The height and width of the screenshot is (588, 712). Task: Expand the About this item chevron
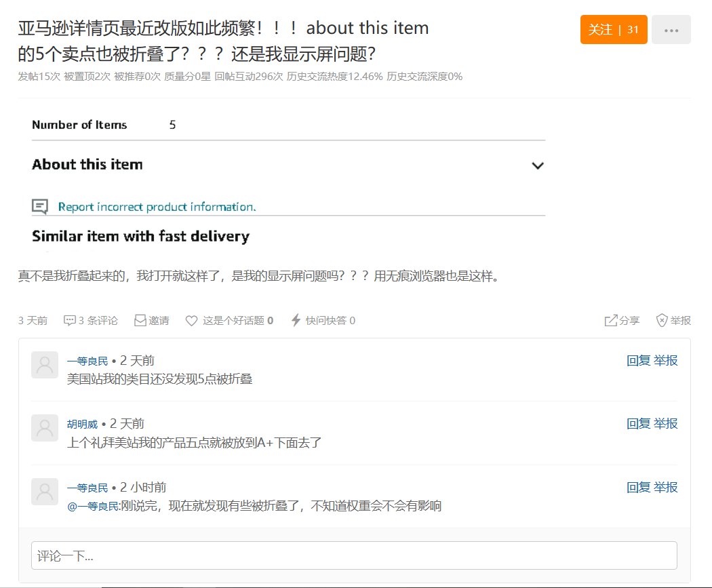click(538, 165)
